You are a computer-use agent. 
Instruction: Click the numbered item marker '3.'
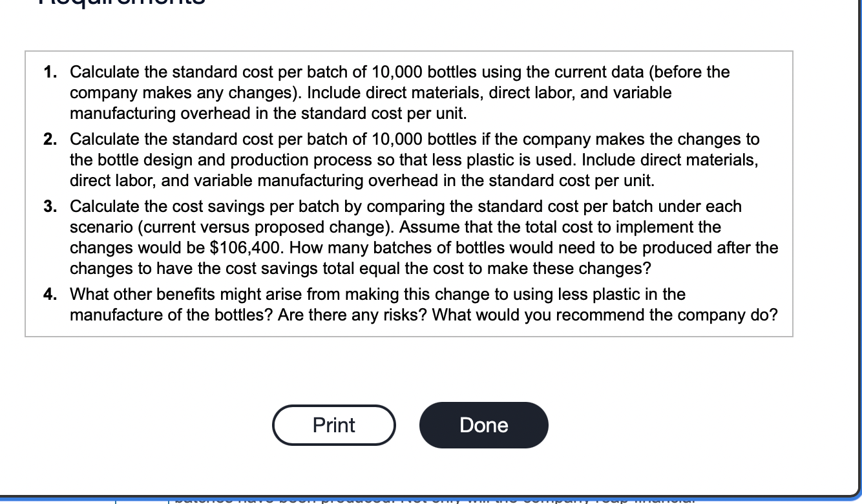(x=48, y=206)
